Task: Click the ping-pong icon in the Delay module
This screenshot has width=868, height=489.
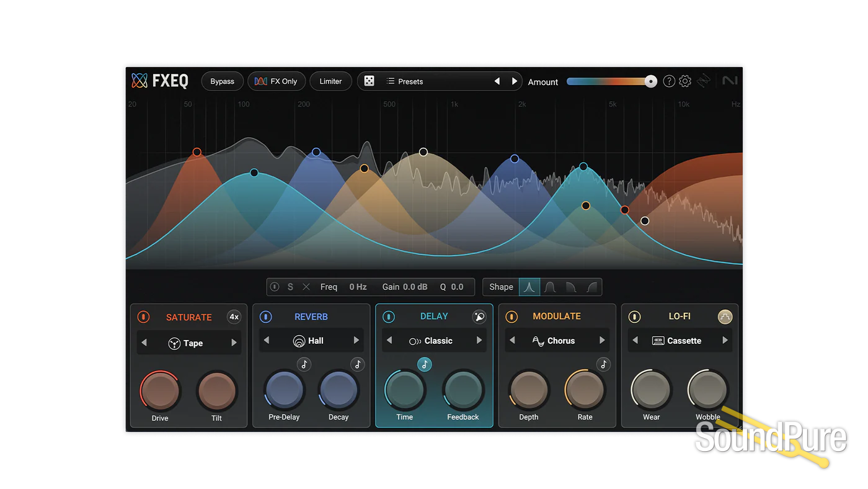Action: coord(479,316)
